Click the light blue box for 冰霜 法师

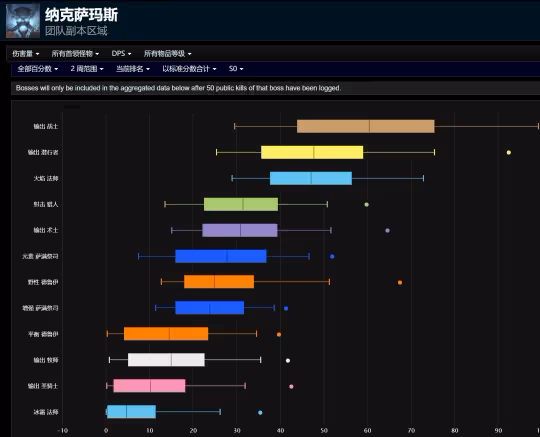[132, 412]
